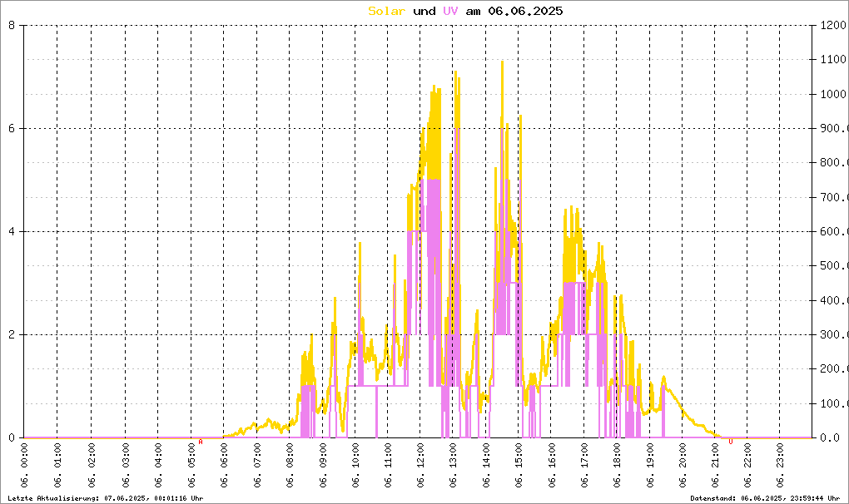Image resolution: width=849 pixels, height=504 pixels.
Task: Click the "Letzte Aktualisierung" timestamp in the footer
Action: 106,497
